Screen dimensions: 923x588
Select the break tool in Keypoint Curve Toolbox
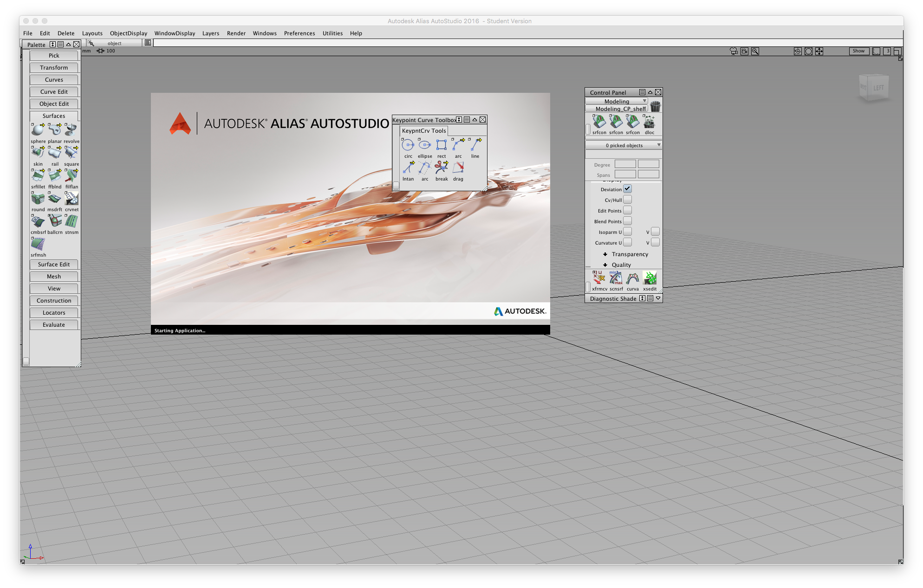441,168
